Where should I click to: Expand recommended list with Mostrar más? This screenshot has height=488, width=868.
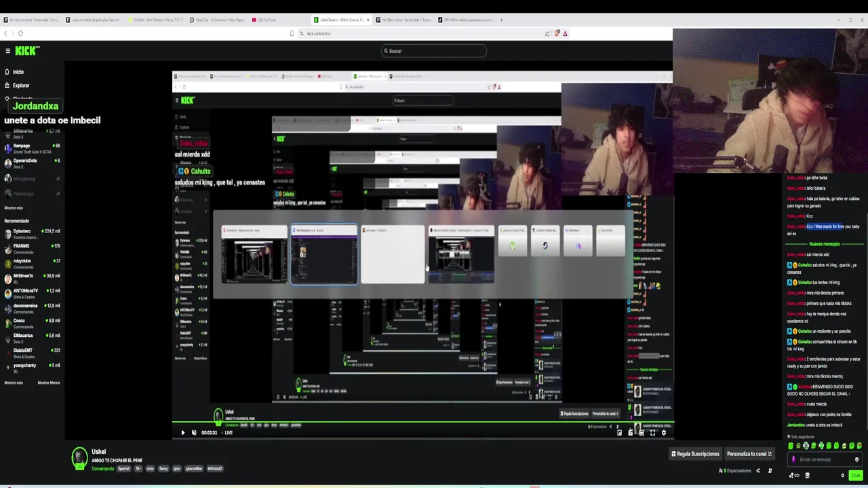(14, 383)
